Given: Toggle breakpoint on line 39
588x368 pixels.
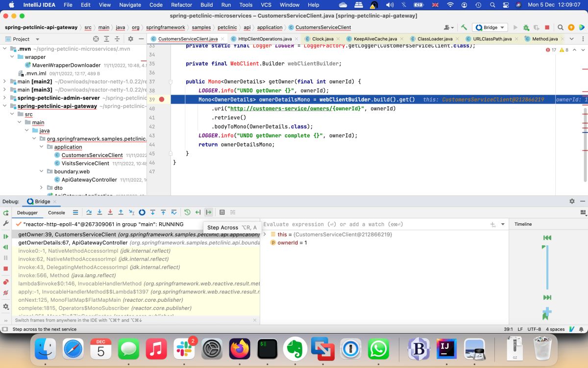Looking at the screenshot, I should pyautogui.click(x=162, y=100).
